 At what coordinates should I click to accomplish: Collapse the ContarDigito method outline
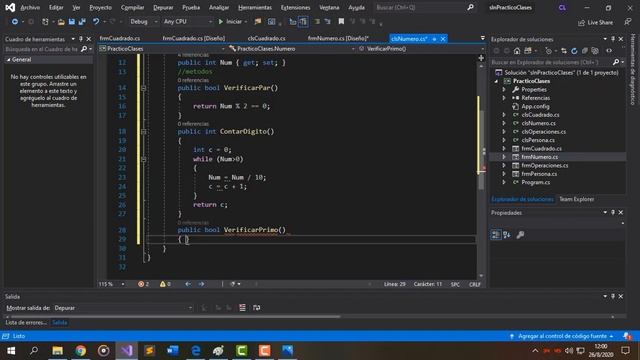143,131
